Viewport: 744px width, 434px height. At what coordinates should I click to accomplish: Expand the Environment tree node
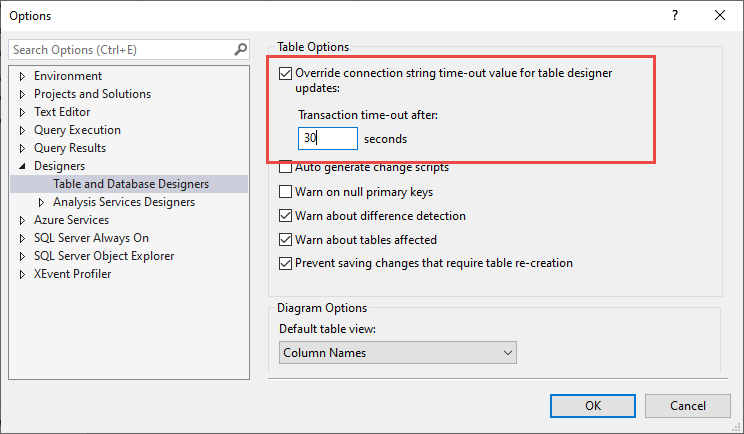click(x=23, y=76)
